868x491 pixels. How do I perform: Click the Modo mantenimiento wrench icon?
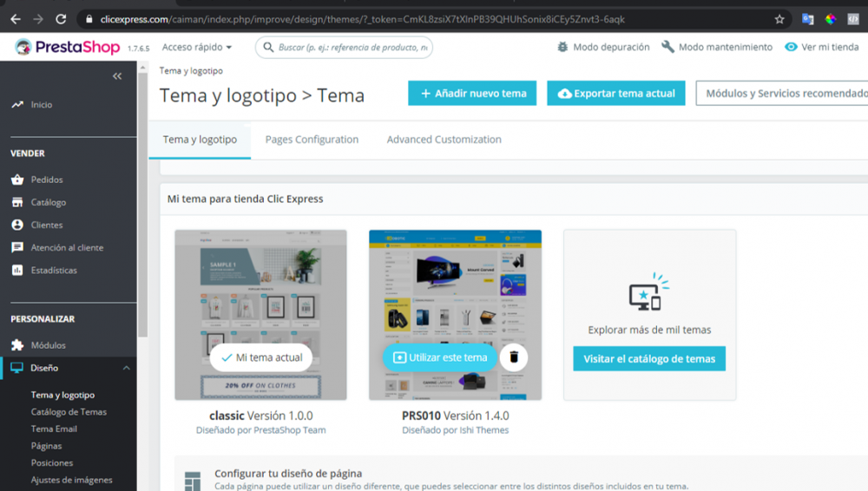(667, 47)
